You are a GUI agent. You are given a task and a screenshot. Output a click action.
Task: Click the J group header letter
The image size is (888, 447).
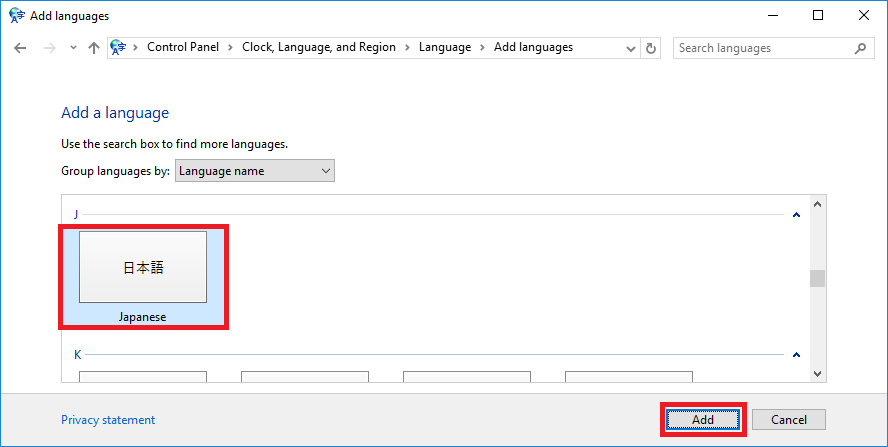(76, 214)
